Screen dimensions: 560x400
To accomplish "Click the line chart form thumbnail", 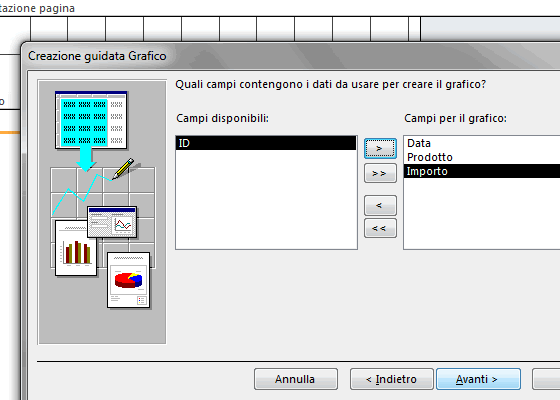I will [112, 222].
